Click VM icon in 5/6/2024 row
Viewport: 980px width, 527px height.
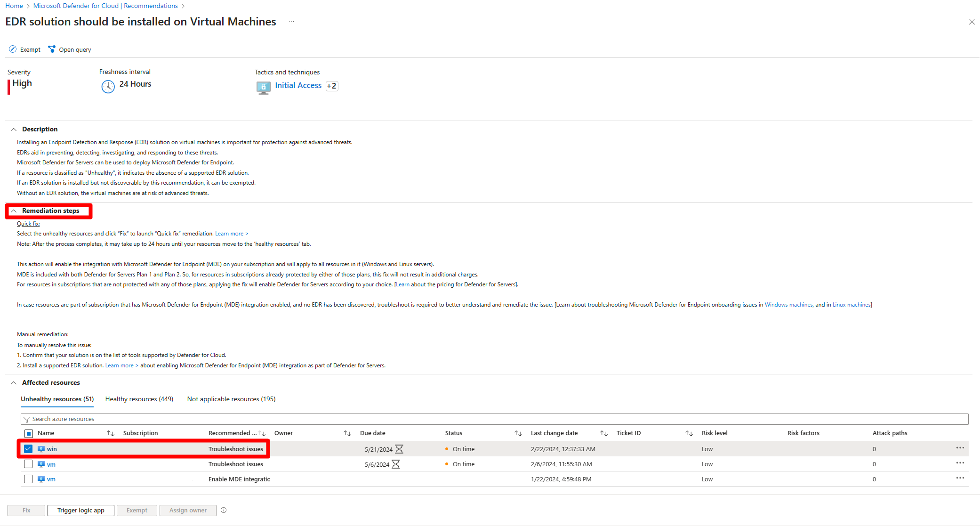pos(41,464)
